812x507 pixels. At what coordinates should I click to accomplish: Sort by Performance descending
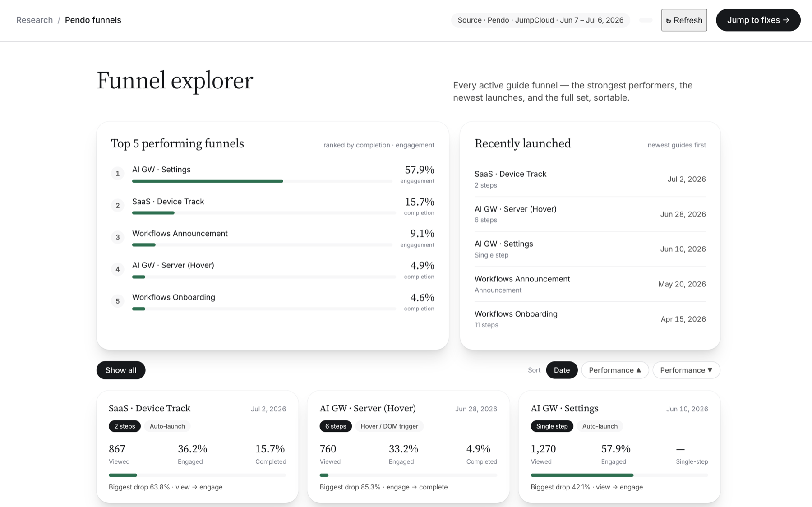(686, 370)
